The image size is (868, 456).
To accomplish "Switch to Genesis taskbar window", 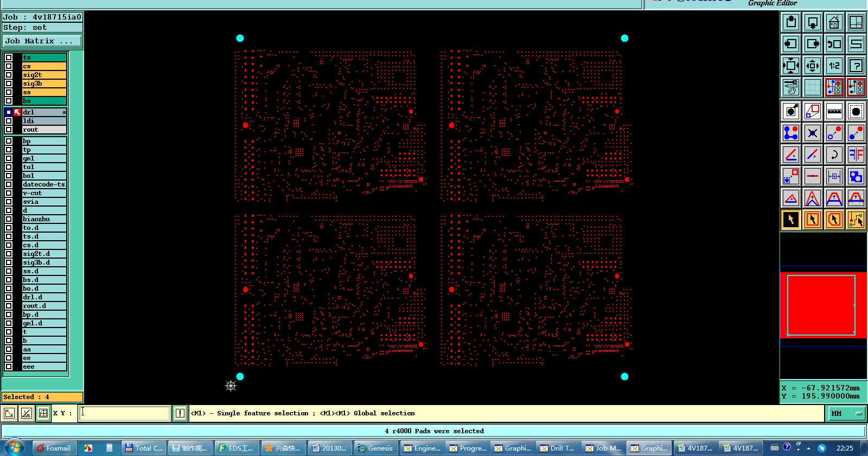I will point(375,448).
